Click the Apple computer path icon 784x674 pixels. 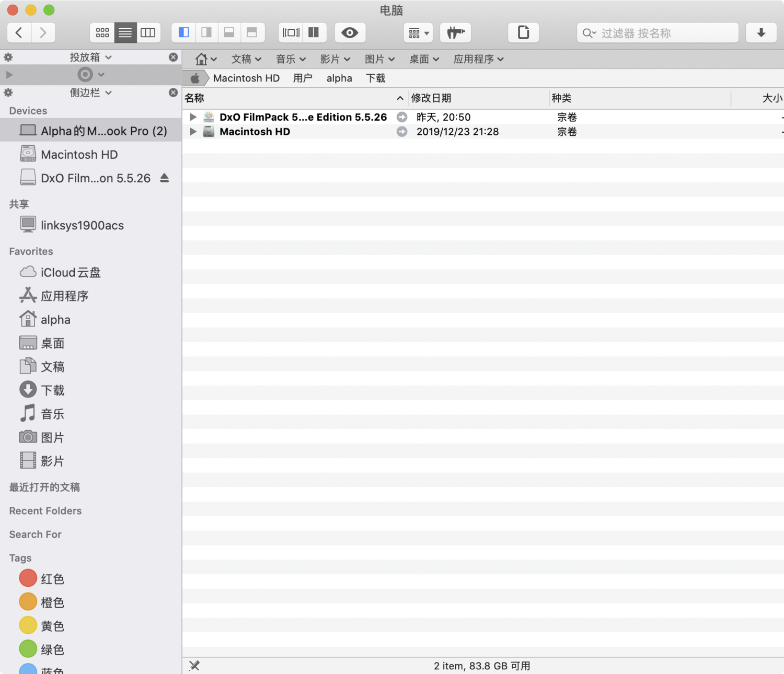click(195, 78)
